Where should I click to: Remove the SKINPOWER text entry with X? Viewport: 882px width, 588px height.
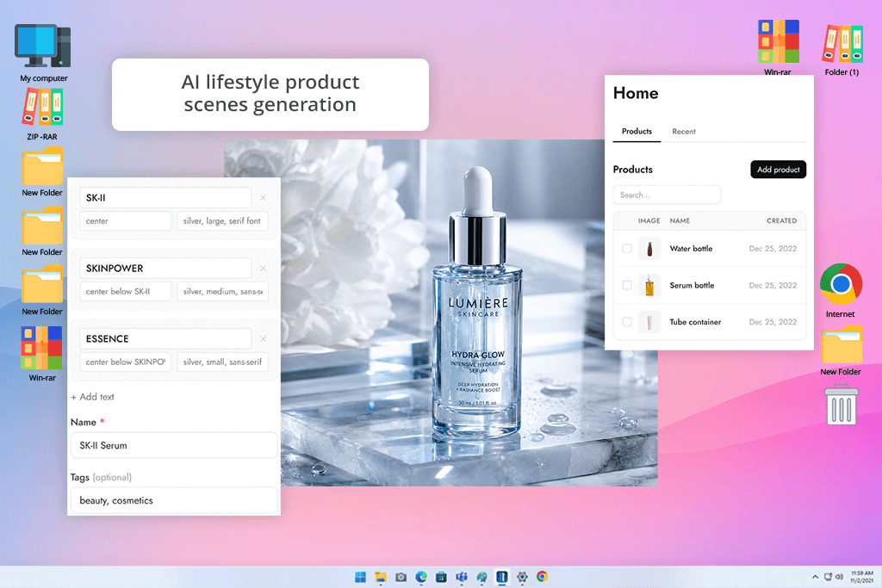coord(264,268)
